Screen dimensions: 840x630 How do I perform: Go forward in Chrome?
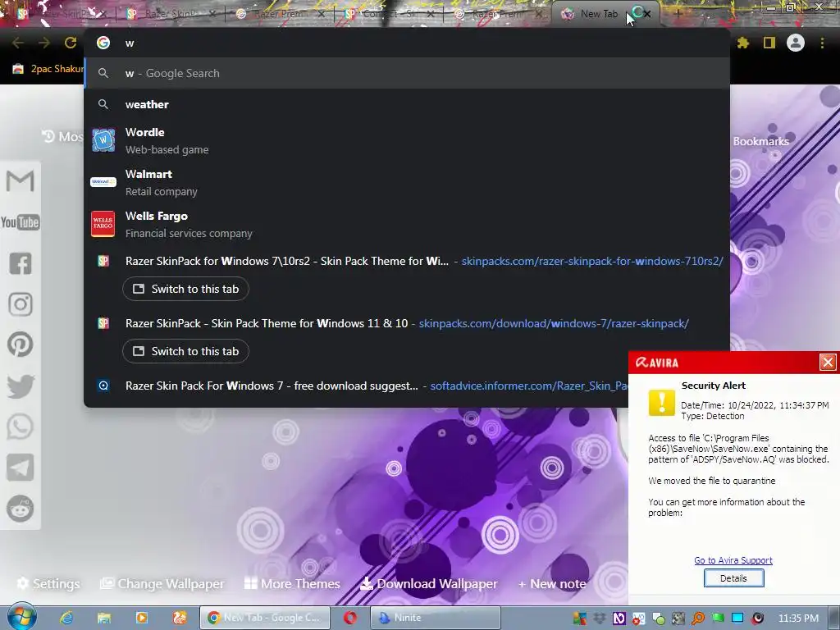pos(44,43)
